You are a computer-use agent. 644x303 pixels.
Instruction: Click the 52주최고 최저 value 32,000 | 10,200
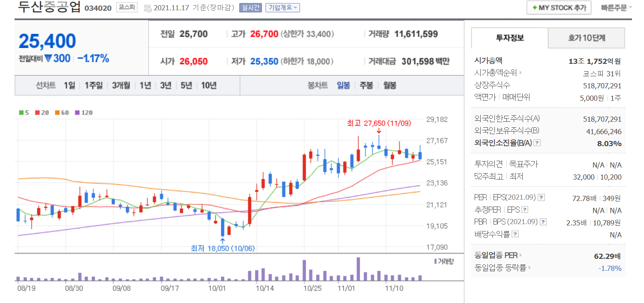tap(597, 177)
